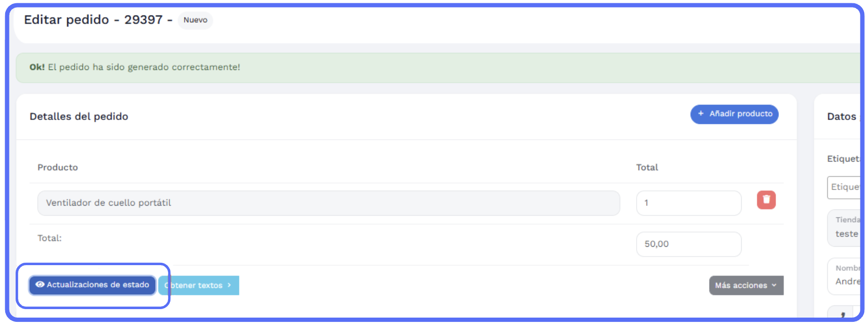This screenshot has width=868, height=328.
Task: Click the chevron arrow on Obtener textos
Action: click(230, 285)
